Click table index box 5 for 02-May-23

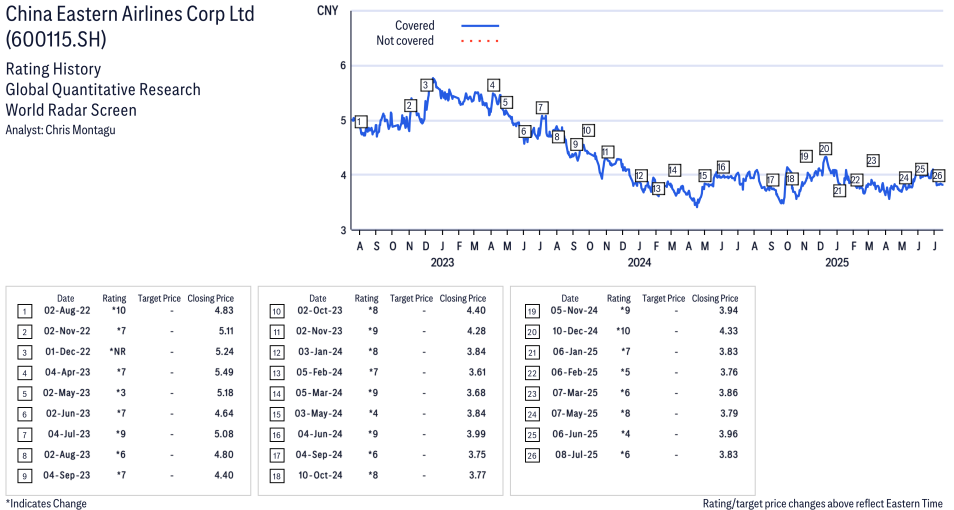pos(24,394)
